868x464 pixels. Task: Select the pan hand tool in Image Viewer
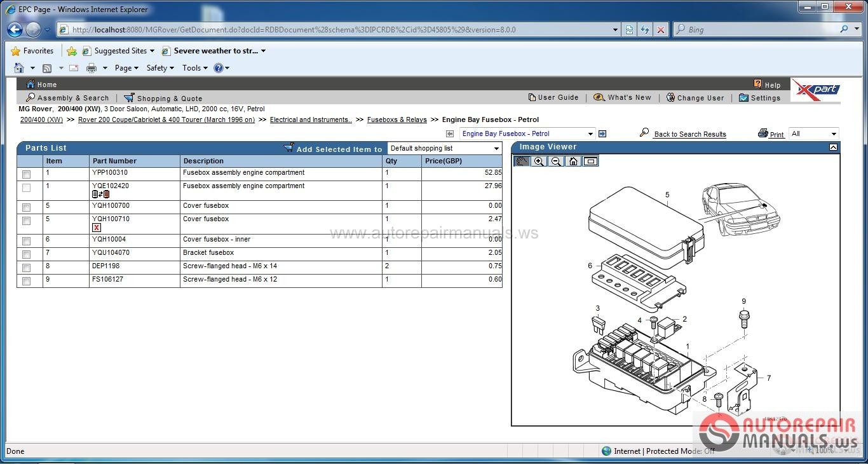coord(522,161)
